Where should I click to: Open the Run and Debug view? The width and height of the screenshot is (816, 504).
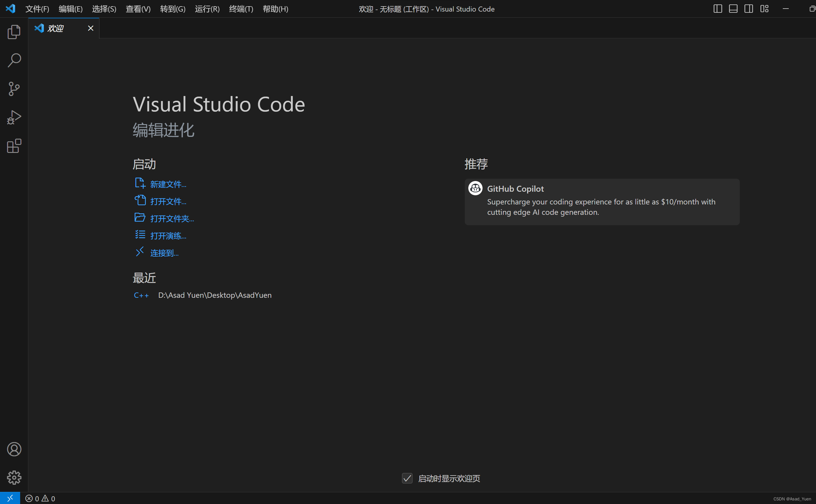[x=14, y=117]
